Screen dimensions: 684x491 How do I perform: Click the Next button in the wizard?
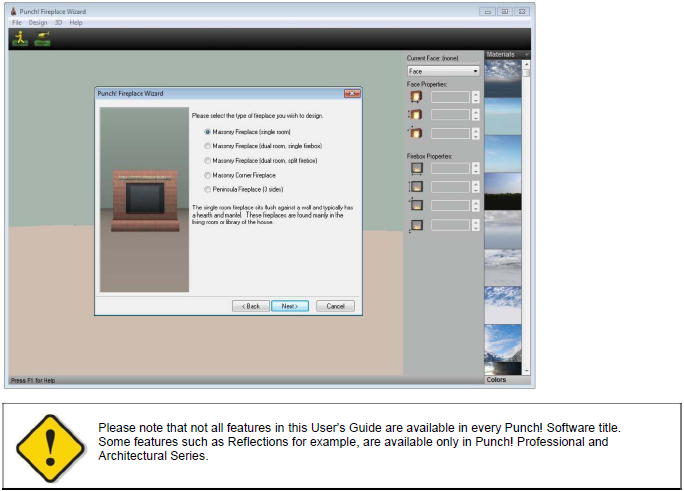click(x=290, y=306)
